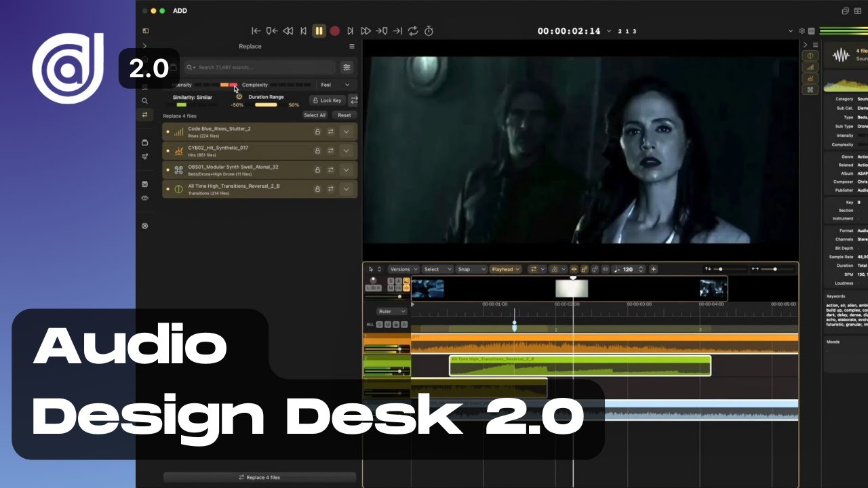Toggle the orange crosshair move tool
Viewport: 868px width, 488px height.
click(x=574, y=269)
